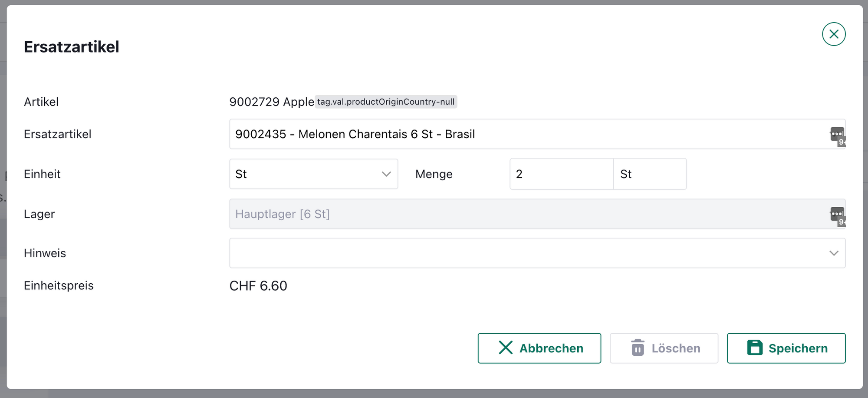The height and width of the screenshot is (398, 868).
Task: Click the floppy disk icon on Speichern
Action: coord(755,348)
